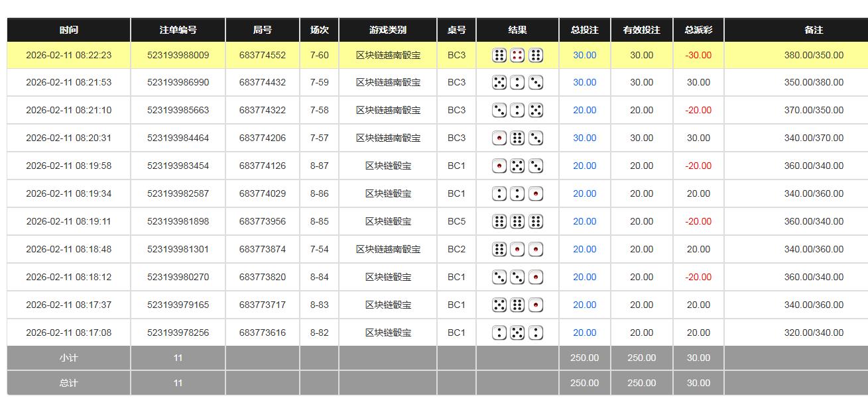Click the blue 20.00 amount for round 683774322
This screenshot has width=868, height=408.
[x=584, y=110]
